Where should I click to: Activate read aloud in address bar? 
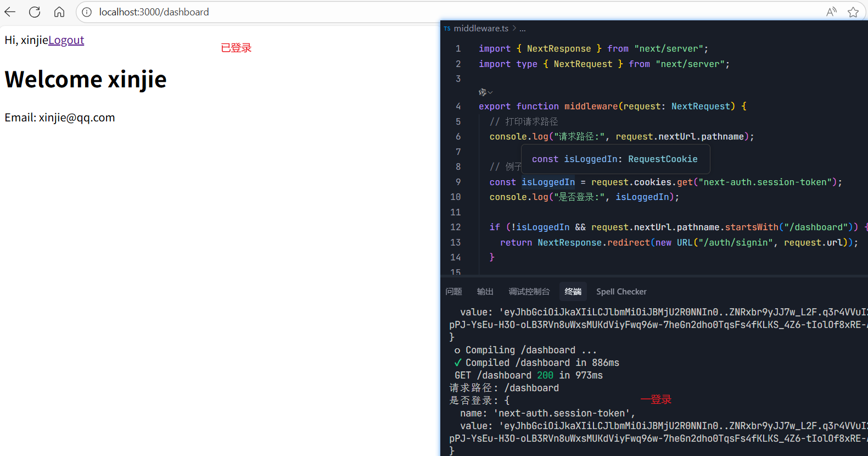[x=831, y=12]
